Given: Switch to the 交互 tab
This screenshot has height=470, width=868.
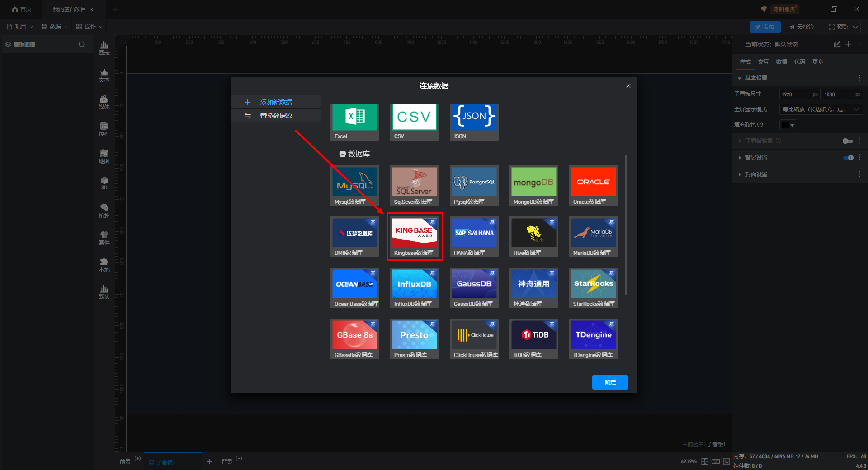Looking at the screenshot, I should coord(763,62).
